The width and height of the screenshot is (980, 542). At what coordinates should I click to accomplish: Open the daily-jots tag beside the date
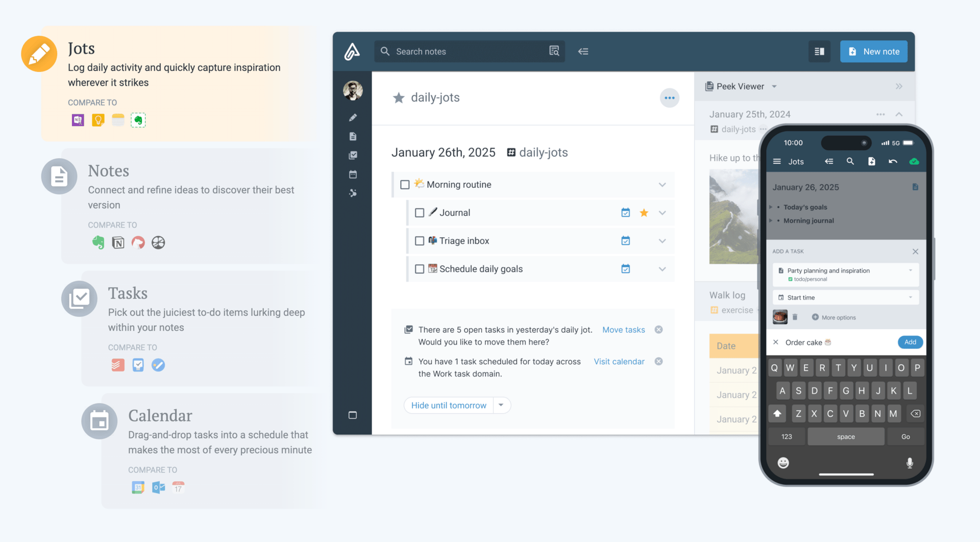pyautogui.click(x=537, y=152)
